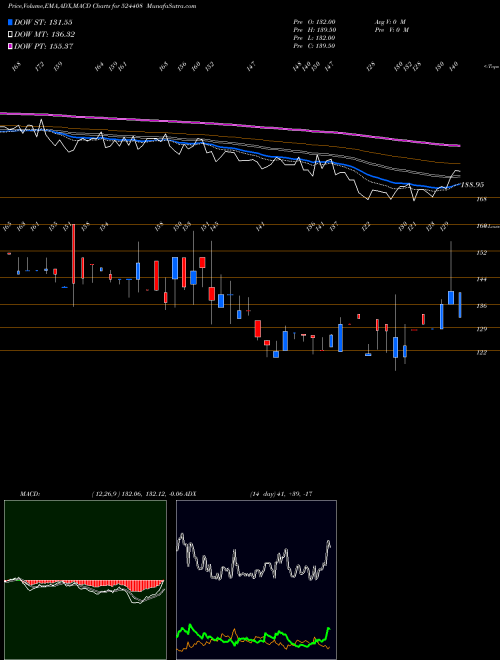Click the Pre O open price line
Screen dimensions: 500x660
point(314,22)
